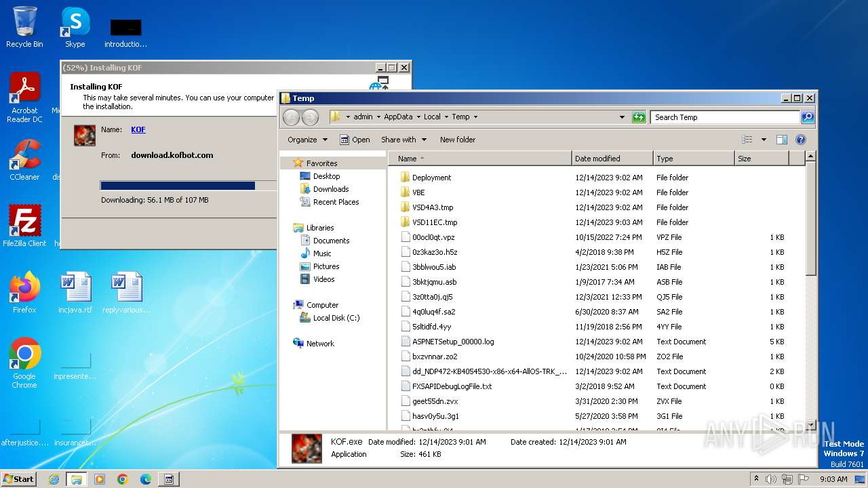Open the Organize dropdown menu
The height and width of the screenshot is (488, 868).
point(307,140)
